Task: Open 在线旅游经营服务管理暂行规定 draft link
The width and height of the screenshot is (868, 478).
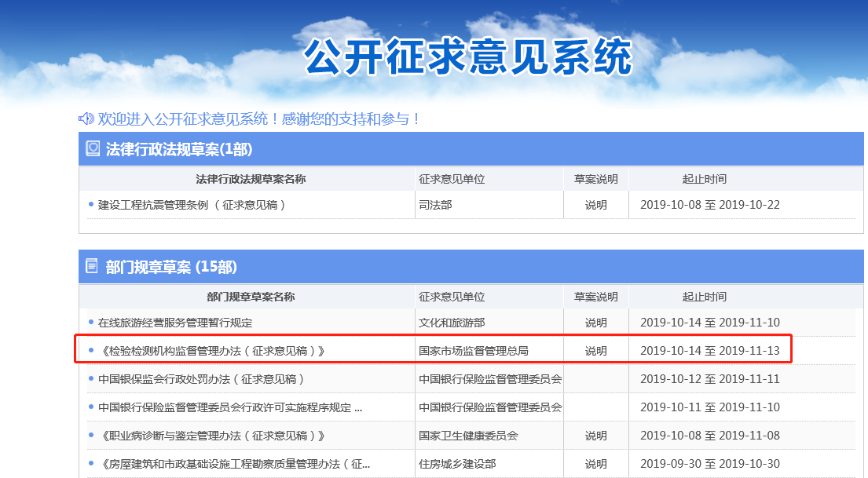Action: coord(175,323)
